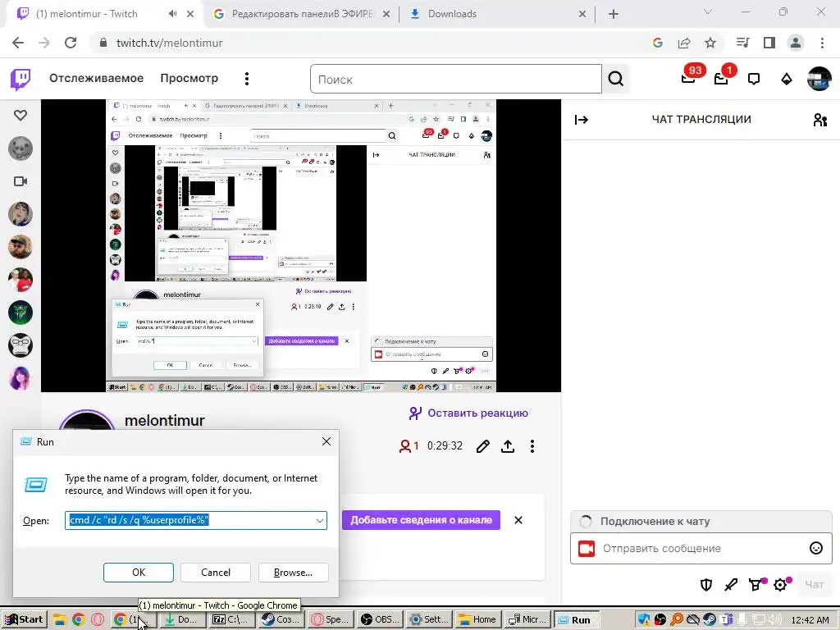The height and width of the screenshot is (630, 840).
Task: Open the user avatar menu in Twitch header
Action: (819, 80)
